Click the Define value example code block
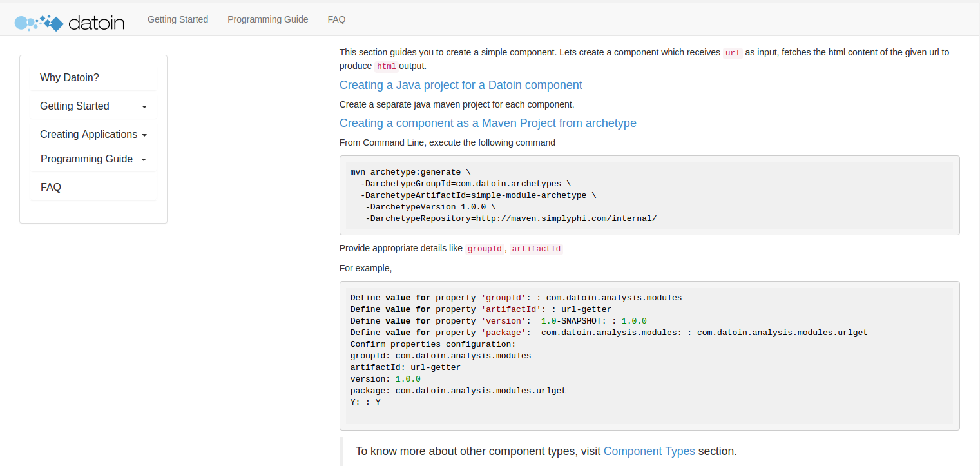The height and width of the screenshot is (475, 980). point(649,356)
